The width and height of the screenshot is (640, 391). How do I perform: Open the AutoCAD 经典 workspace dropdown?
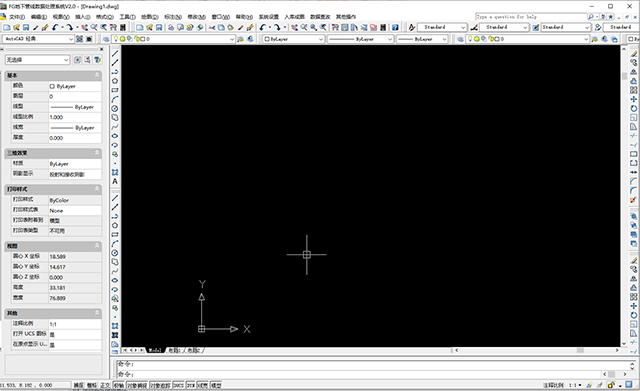coord(38,39)
